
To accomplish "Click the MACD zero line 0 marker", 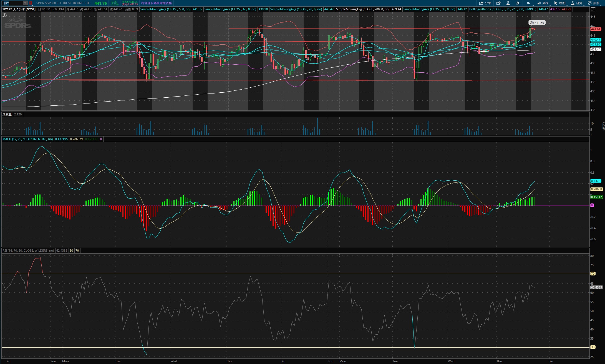I will coord(592,205).
